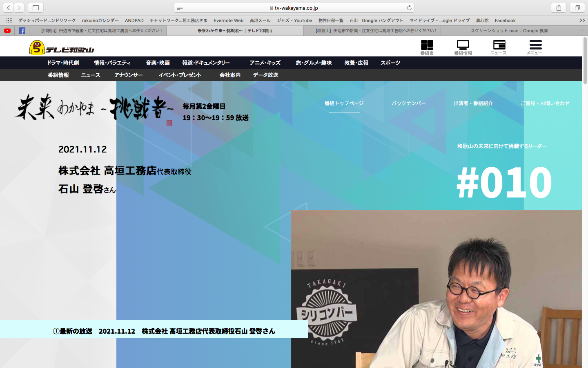This screenshot has height=368, width=588.
Task: Open 出演者・番組紹介 link
Action: tap(473, 103)
